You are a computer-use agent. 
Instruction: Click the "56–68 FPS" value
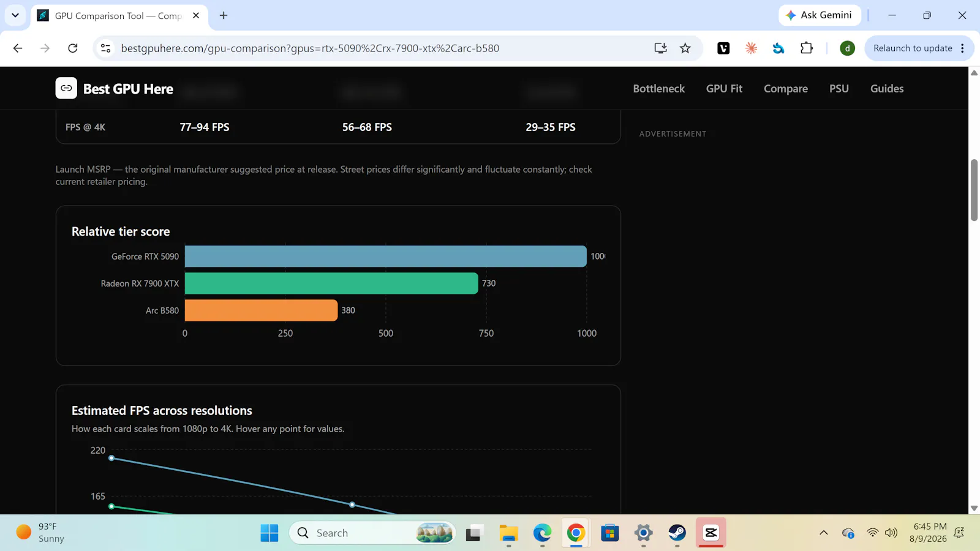(x=367, y=127)
